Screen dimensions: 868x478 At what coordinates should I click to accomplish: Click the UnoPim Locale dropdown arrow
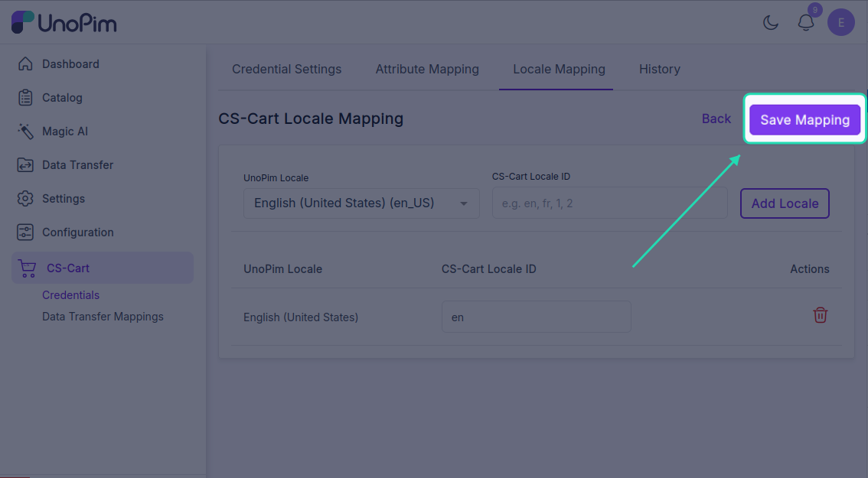coord(464,203)
